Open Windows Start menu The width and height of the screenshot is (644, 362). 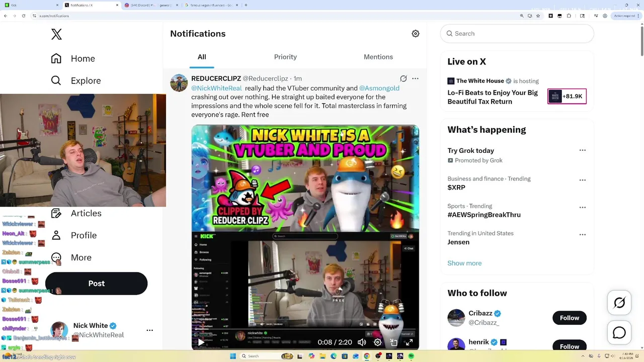[233, 356]
